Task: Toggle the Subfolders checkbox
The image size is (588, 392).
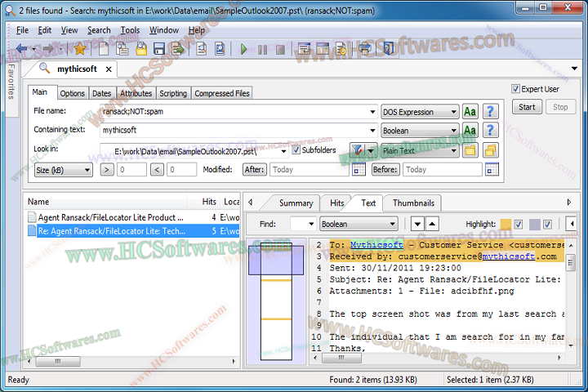Action: (x=296, y=150)
